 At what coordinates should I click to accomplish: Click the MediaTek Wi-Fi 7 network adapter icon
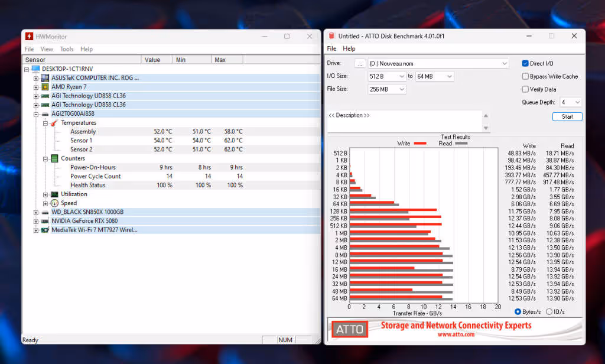click(x=45, y=230)
